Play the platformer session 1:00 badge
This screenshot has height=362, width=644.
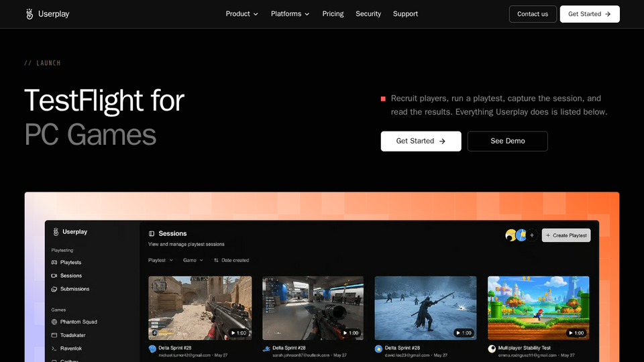(576, 333)
